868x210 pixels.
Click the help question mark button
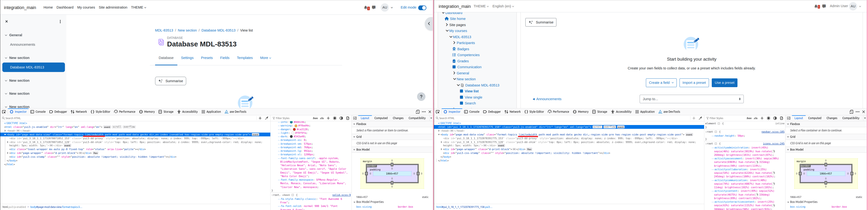pos(421,97)
